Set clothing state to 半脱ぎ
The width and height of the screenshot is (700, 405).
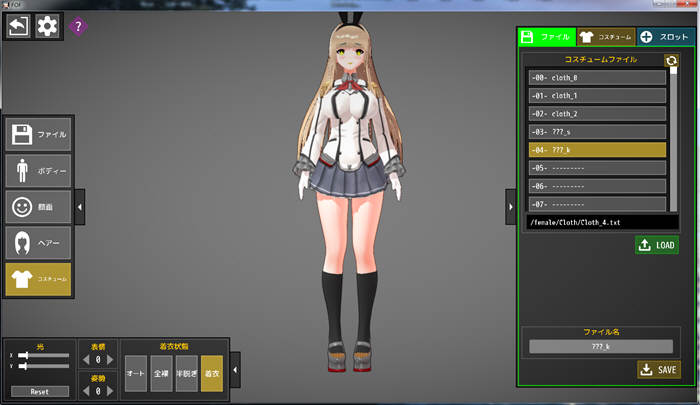click(x=186, y=373)
